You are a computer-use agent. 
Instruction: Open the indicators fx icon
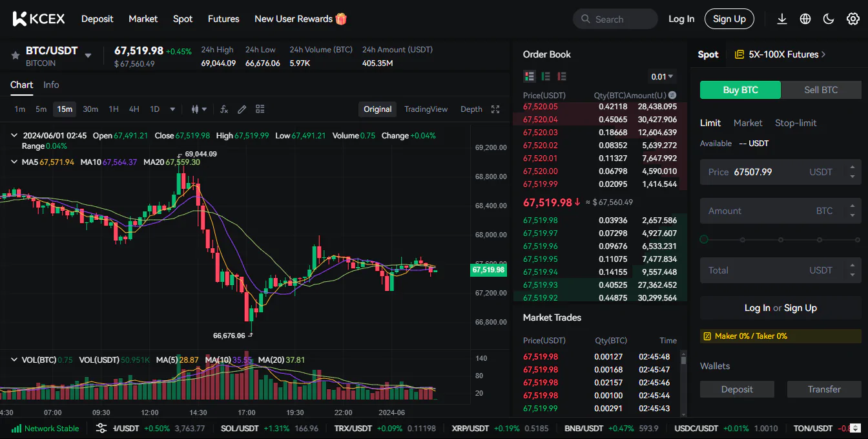pos(224,109)
